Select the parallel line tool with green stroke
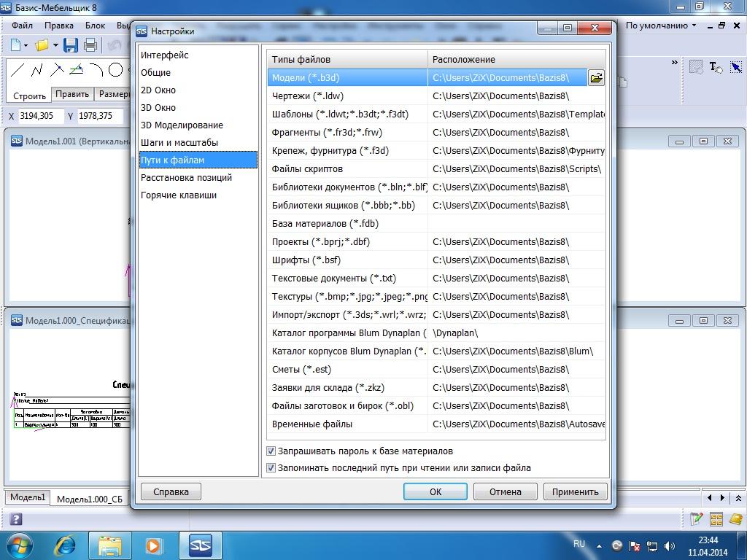747x560 pixels. 76,71
